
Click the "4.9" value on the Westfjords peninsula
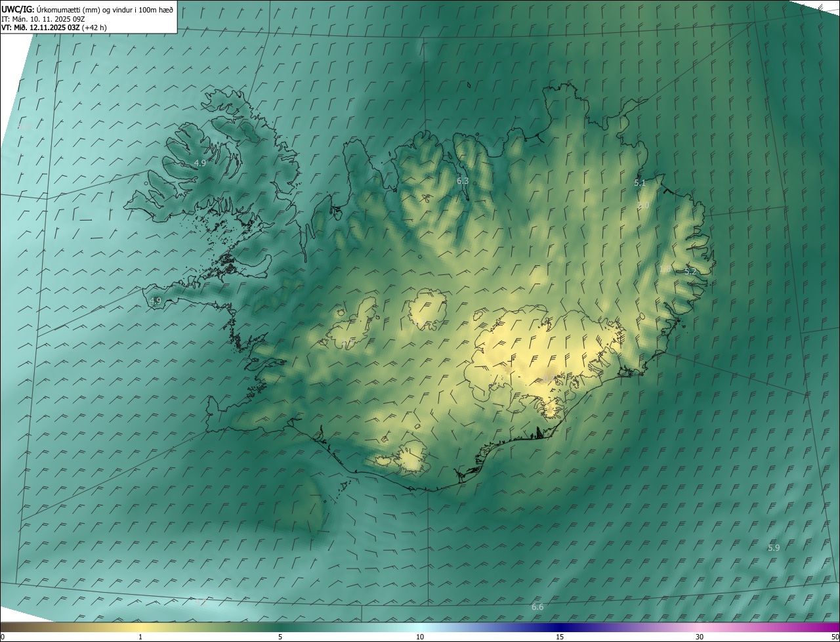[200, 163]
